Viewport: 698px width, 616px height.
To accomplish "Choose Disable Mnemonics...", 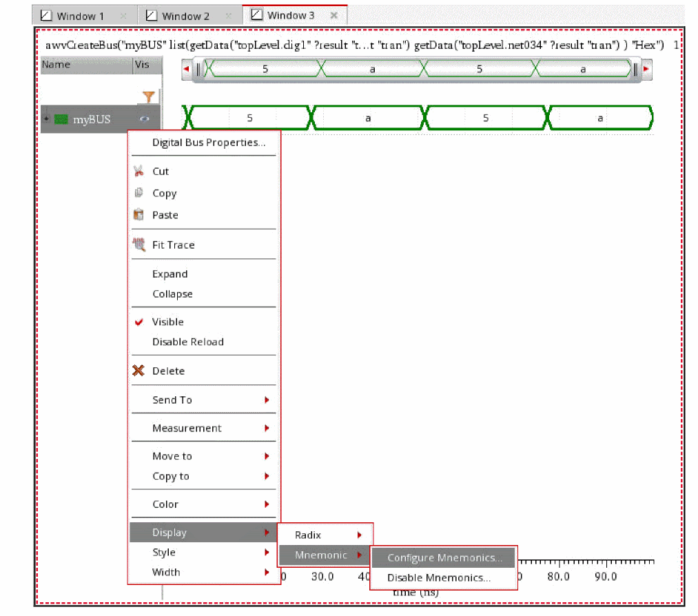I will click(x=443, y=577).
